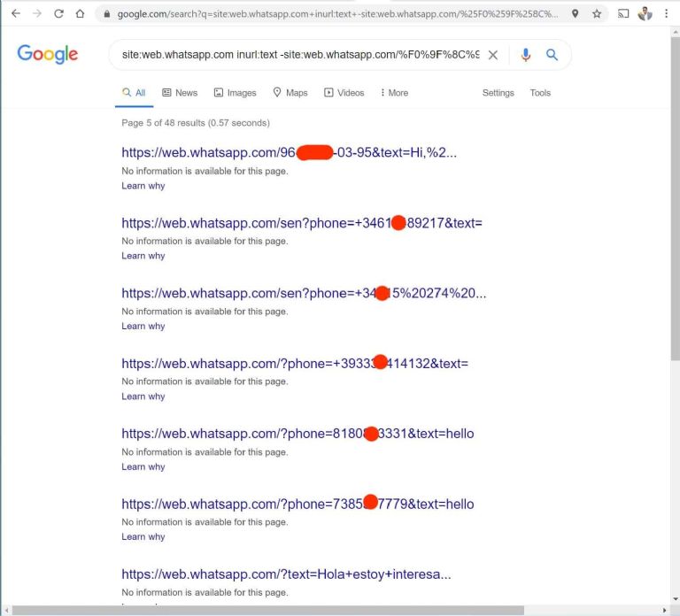Switch to the Maps tab

tap(290, 93)
